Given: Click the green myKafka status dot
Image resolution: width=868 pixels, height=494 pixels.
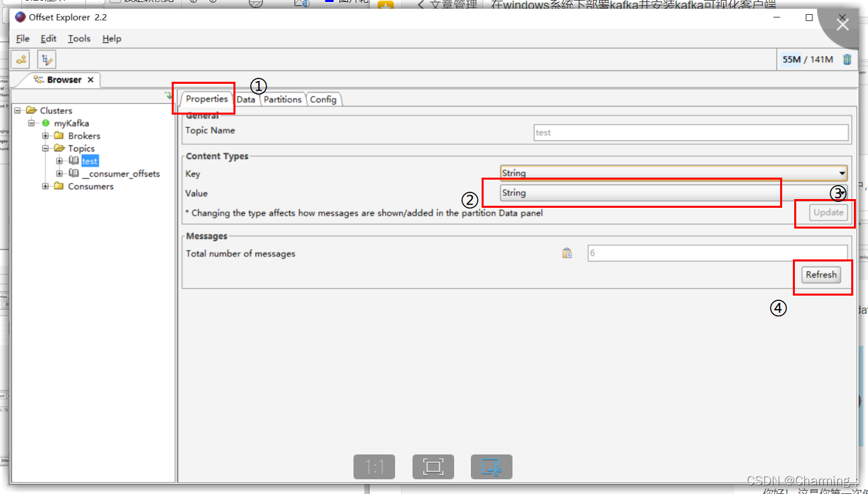Looking at the screenshot, I should tap(46, 123).
